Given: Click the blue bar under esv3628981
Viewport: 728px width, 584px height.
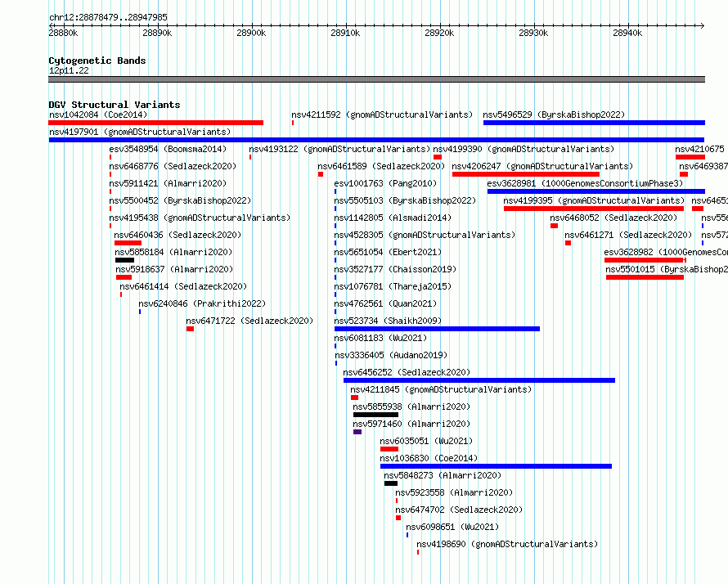Looking at the screenshot, I should click(596, 191).
